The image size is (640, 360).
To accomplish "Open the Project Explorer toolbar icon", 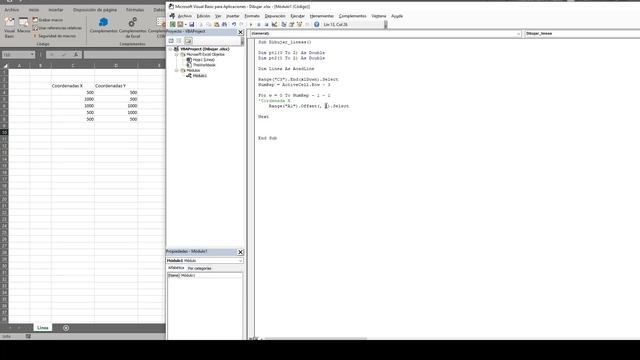I will click(284, 24).
